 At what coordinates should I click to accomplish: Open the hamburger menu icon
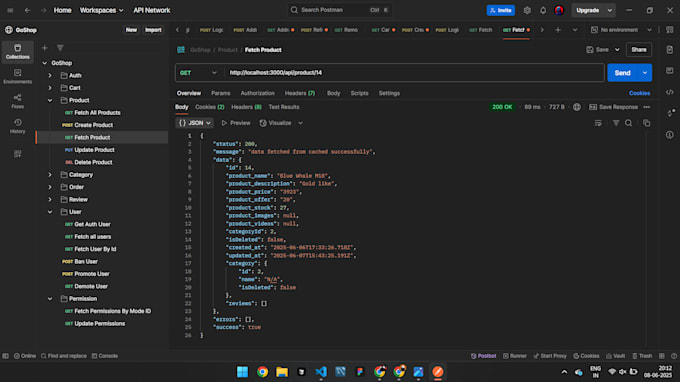10,10
